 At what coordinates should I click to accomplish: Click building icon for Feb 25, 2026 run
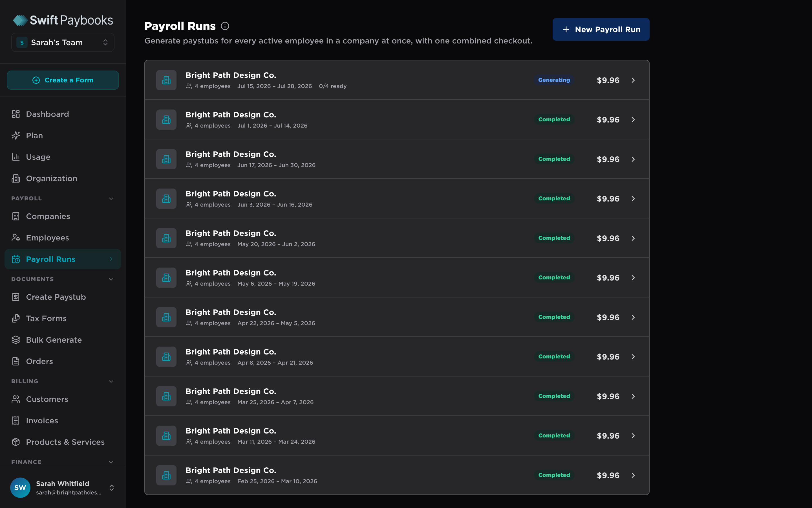166,475
